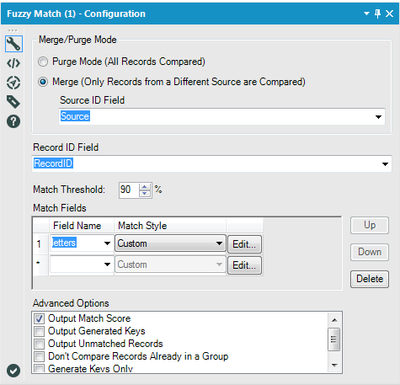Enable Don't Compare Records Already in a Group
This screenshot has height=385, width=400.
39,356
